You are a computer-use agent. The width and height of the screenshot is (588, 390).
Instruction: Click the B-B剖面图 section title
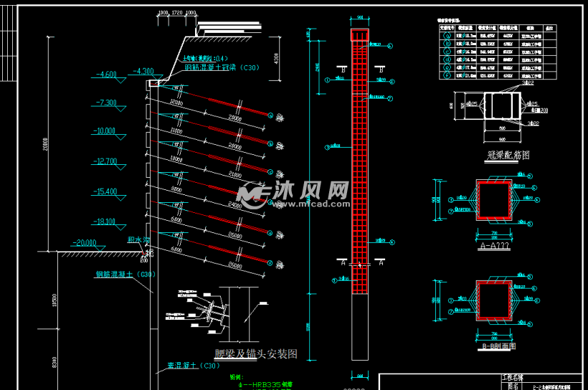coord(499,346)
